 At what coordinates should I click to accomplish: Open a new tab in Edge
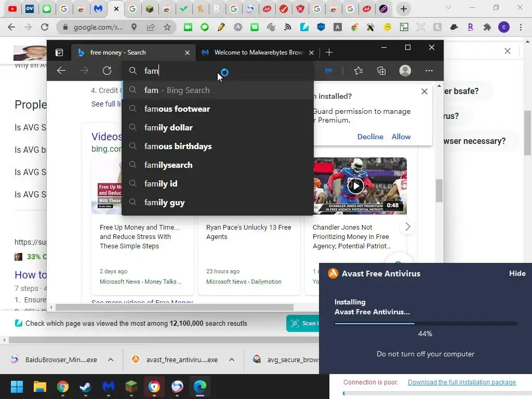pyautogui.click(x=329, y=52)
